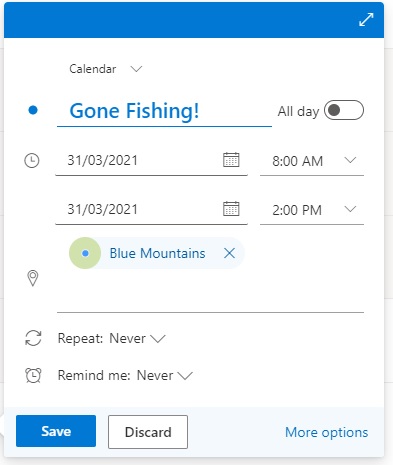Screen dimensions: 393x465
Task: Click the alarm clock reminder icon
Action: 33,375
